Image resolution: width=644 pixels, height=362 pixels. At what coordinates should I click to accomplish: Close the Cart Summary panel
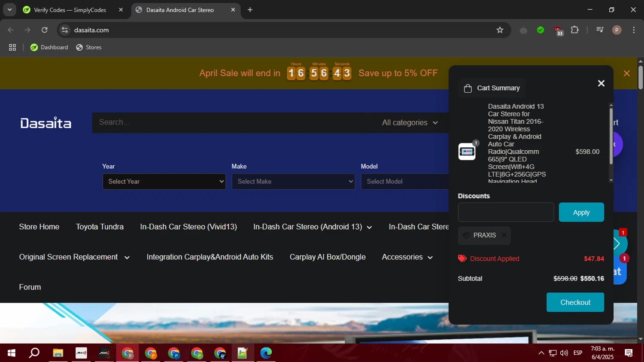[601, 83]
